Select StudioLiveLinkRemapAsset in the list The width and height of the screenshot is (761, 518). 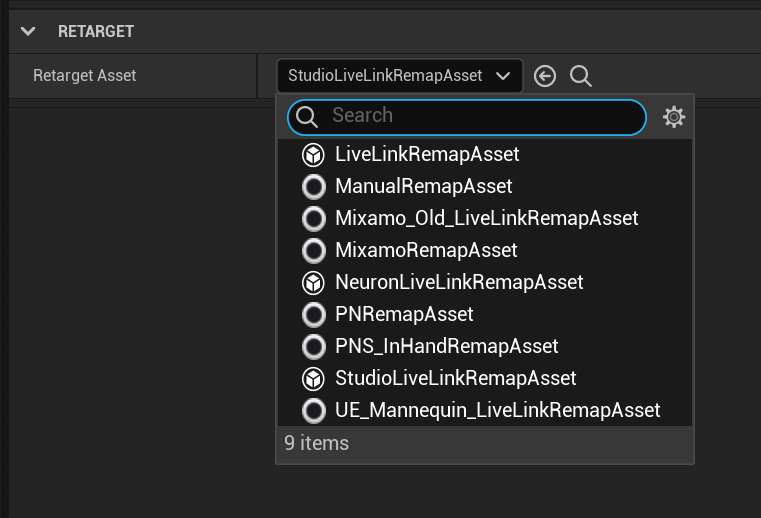click(485, 379)
